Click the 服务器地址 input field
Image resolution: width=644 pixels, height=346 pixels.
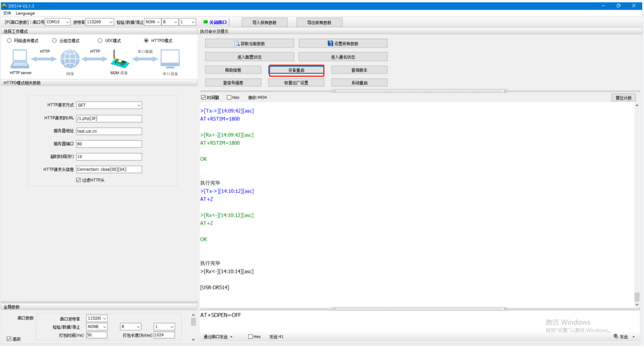(x=109, y=131)
